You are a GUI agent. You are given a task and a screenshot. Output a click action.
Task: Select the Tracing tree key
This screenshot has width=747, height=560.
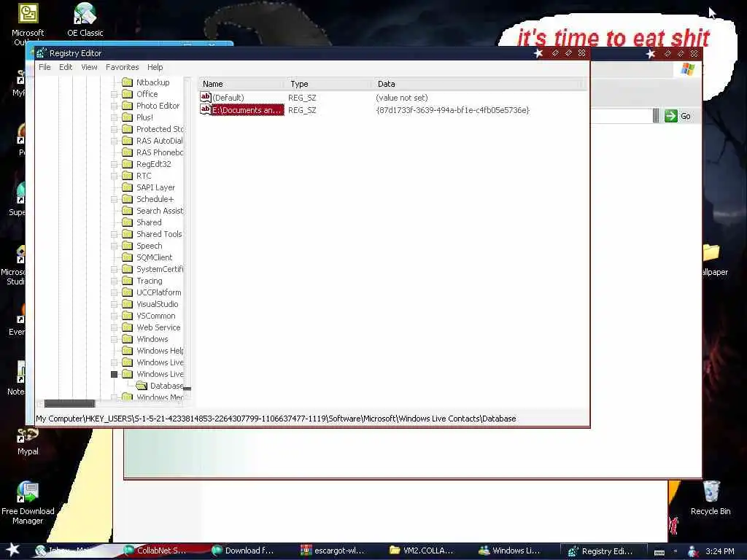(149, 281)
